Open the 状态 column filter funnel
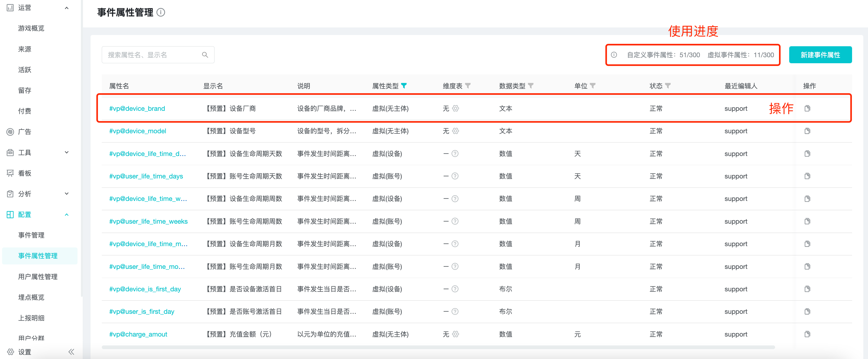 [x=668, y=86]
